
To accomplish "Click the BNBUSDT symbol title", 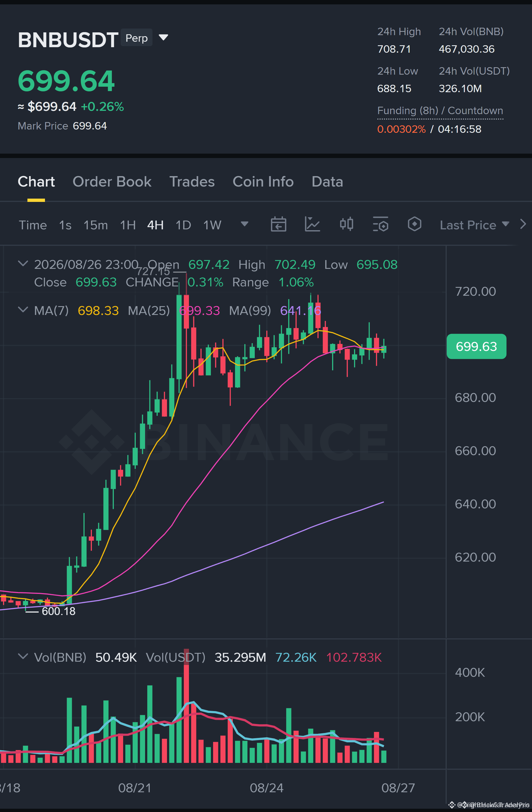I will click(68, 40).
